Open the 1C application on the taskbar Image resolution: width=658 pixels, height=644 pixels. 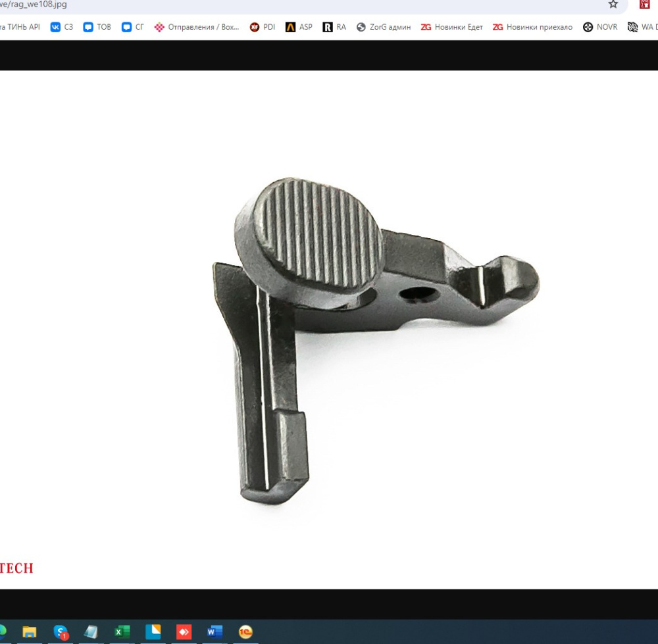(x=245, y=632)
